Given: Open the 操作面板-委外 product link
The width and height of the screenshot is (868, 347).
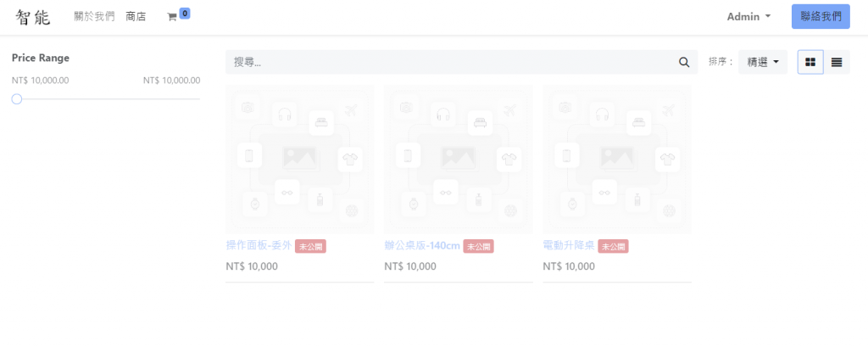Looking at the screenshot, I should (259, 246).
